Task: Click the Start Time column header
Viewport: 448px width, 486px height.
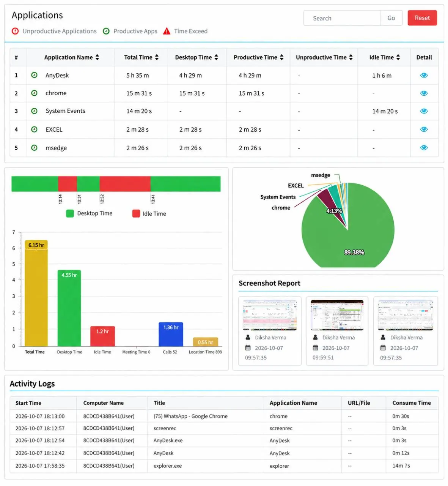Action: (x=28, y=403)
